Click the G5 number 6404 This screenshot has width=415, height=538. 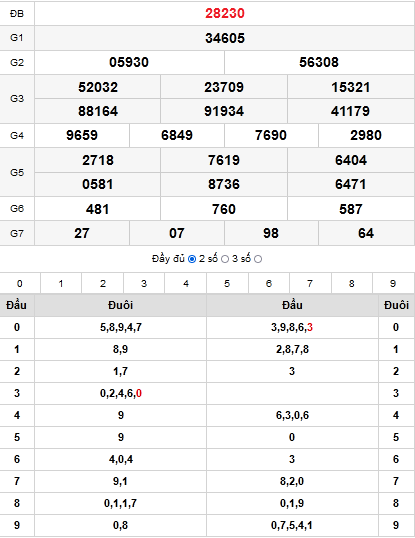[351, 160]
